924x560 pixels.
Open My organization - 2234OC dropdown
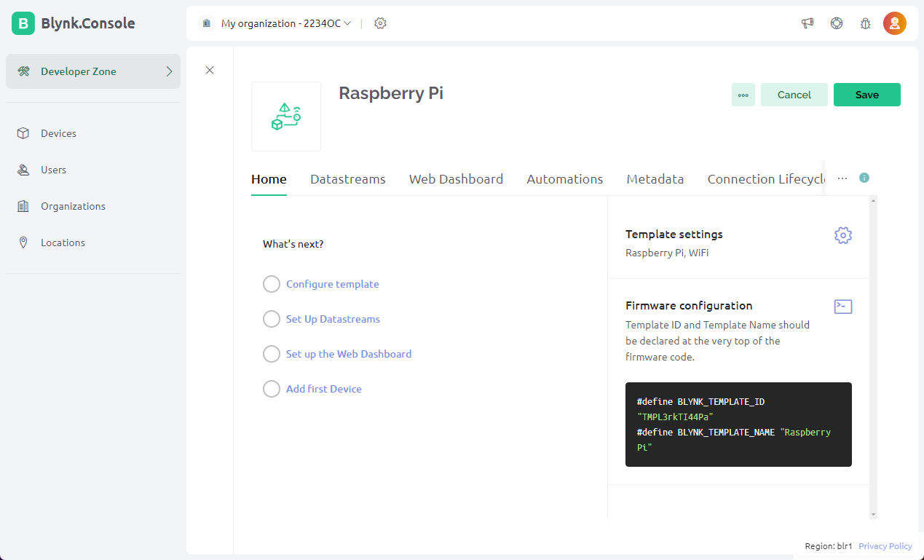pos(286,23)
